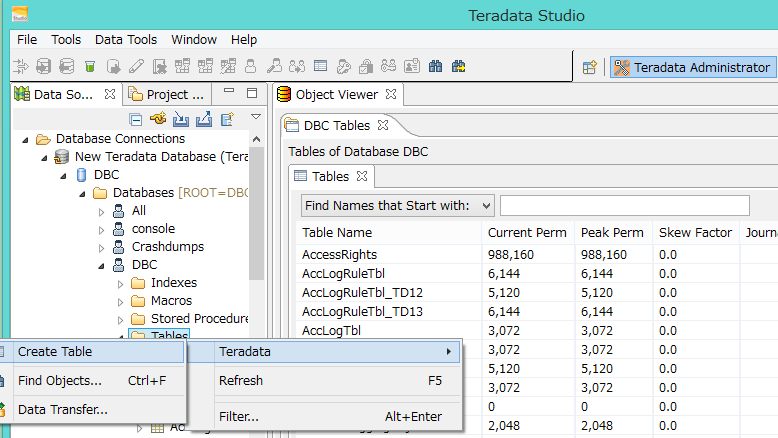The image size is (778, 438).
Task: Click the pencil edit toolbar icon
Action: pyautogui.click(x=136, y=66)
